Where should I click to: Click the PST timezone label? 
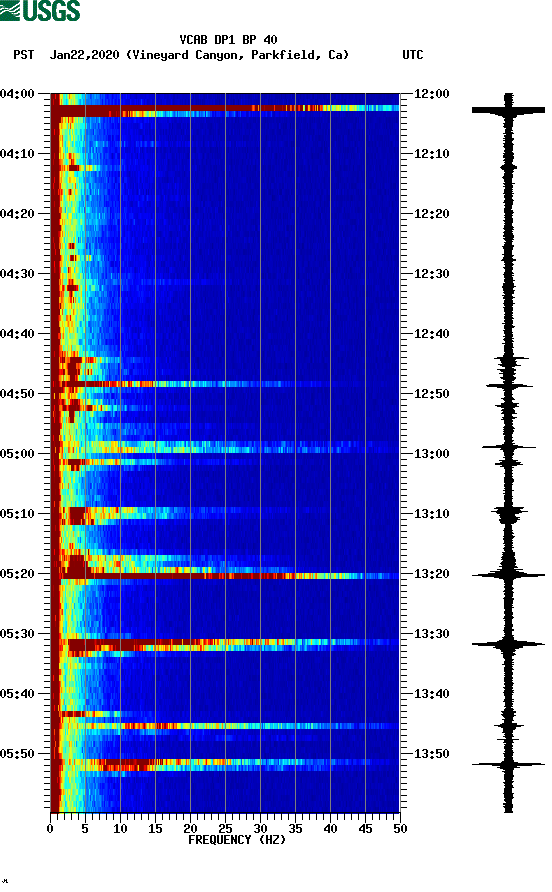tap(24, 55)
